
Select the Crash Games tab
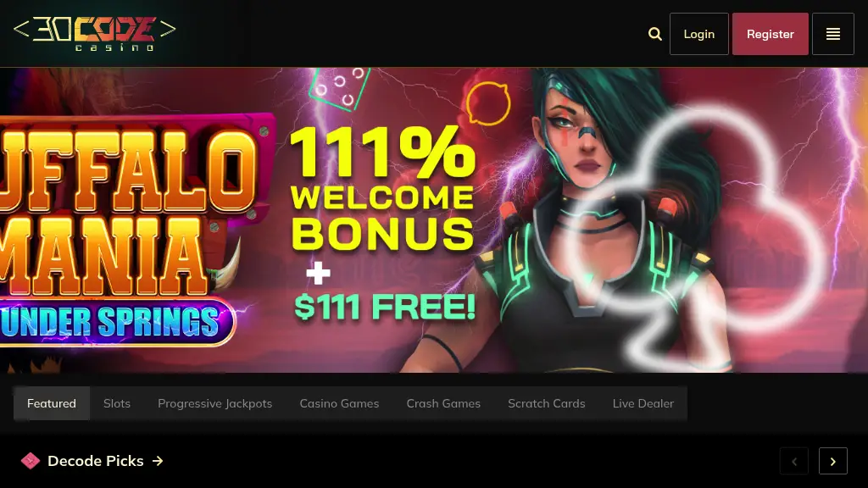click(x=443, y=403)
